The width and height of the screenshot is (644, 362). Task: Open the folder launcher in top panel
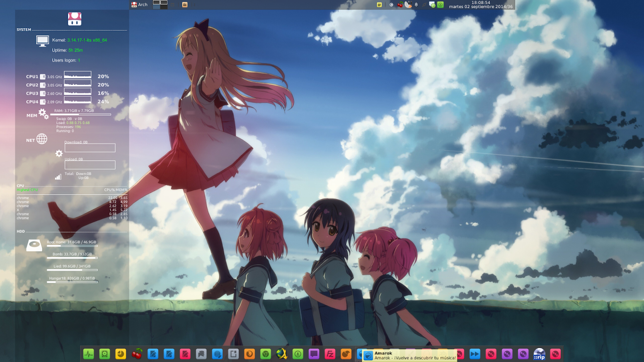(x=185, y=5)
